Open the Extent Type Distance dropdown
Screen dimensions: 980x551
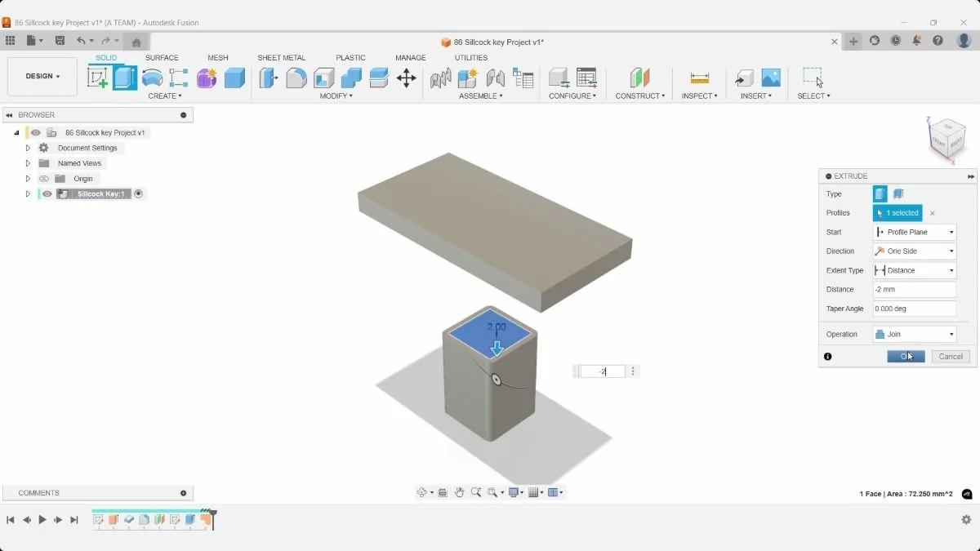click(914, 270)
